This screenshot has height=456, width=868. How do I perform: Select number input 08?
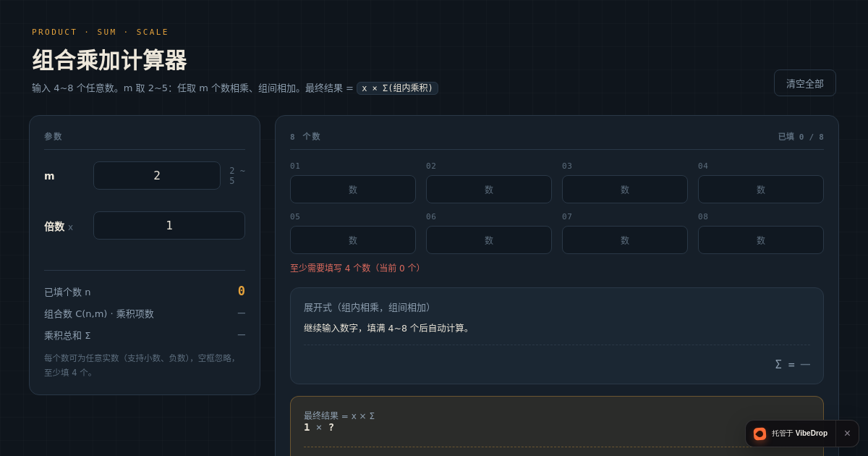point(761,240)
